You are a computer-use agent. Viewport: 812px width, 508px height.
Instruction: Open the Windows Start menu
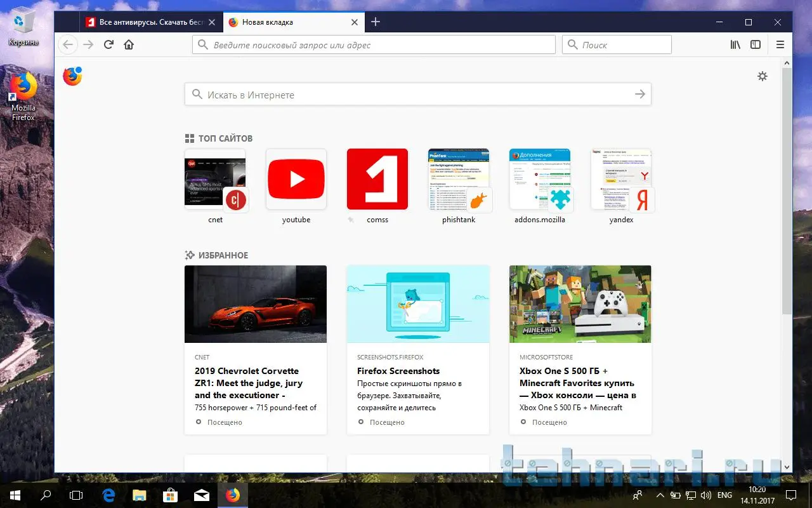click(x=15, y=495)
